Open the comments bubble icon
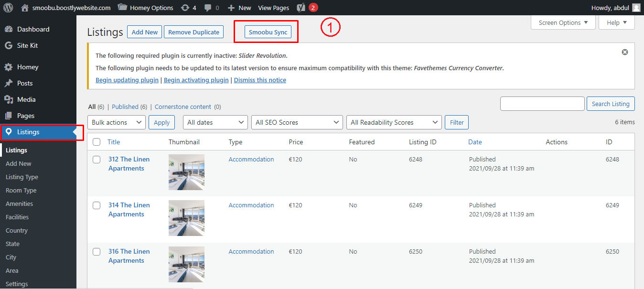This screenshot has width=644, height=289. [x=208, y=8]
